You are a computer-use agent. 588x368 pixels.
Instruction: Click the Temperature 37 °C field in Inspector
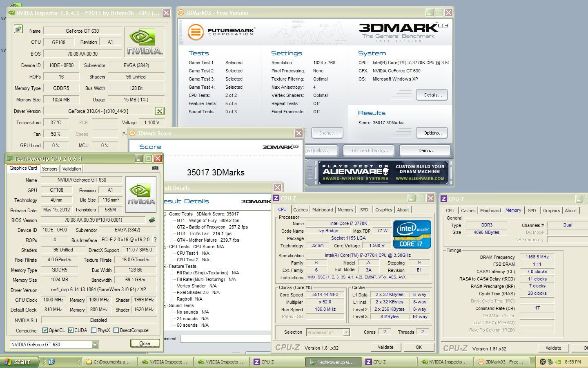point(56,122)
